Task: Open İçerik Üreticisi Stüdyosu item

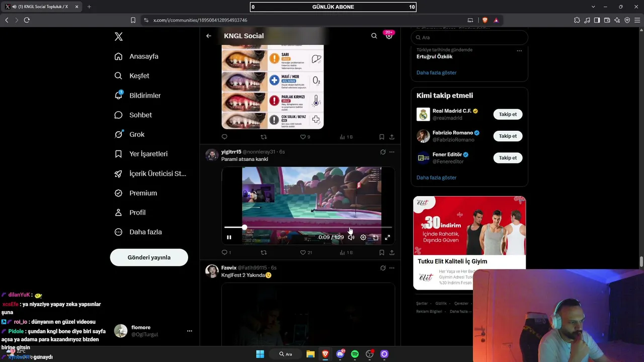Action: tap(150, 173)
